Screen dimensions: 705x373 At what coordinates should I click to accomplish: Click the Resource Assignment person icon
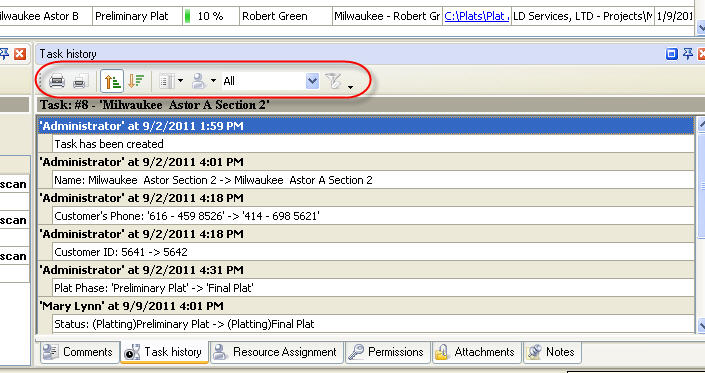pyautogui.click(x=220, y=352)
